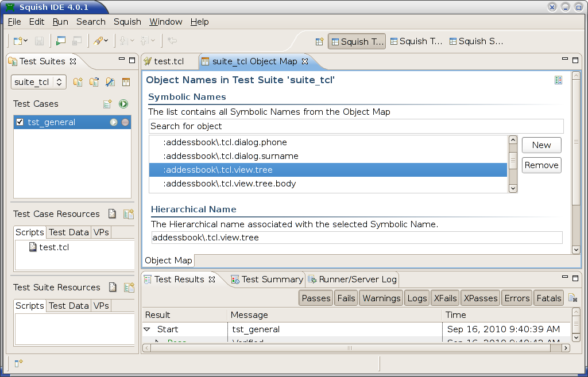
Task: Click the test suite settings icon
Action: tap(110, 82)
